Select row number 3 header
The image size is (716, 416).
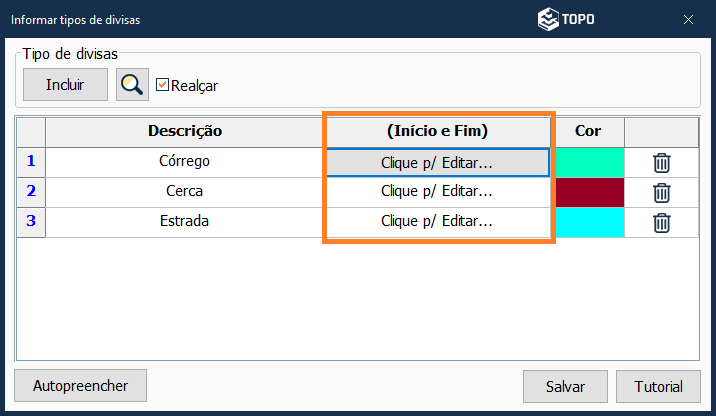[x=31, y=222]
